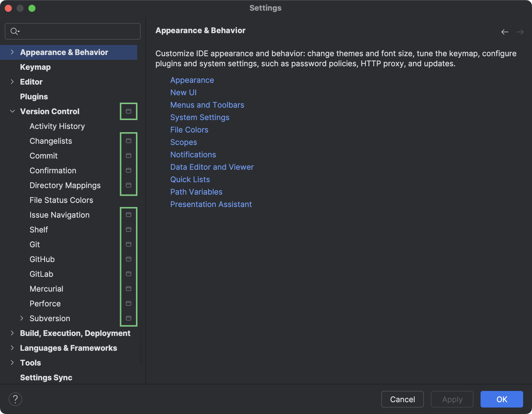
Task: Click the project settings icon beside Version Control
Action: click(128, 111)
